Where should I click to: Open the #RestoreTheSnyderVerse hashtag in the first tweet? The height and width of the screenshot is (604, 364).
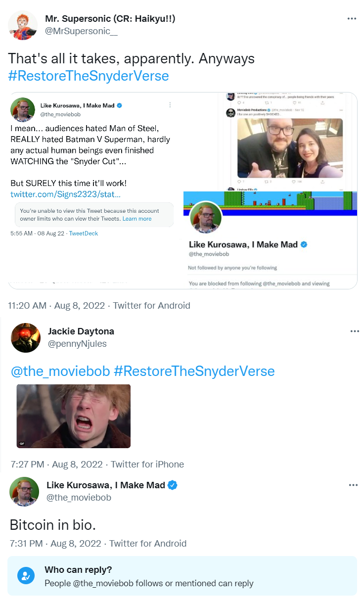[89, 76]
